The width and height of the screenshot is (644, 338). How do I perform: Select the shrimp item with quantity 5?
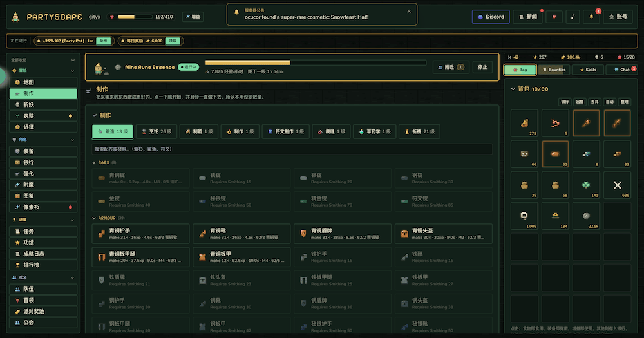[555, 123]
